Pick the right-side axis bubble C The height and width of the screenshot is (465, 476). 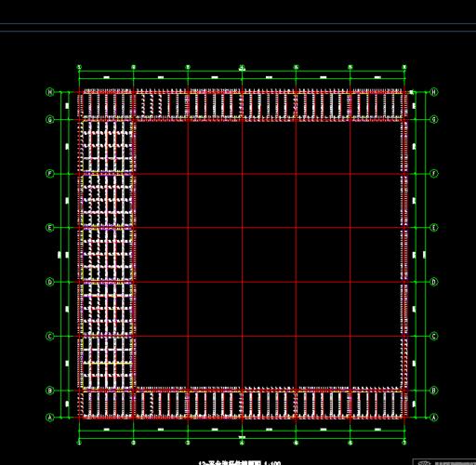click(x=434, y=337)
